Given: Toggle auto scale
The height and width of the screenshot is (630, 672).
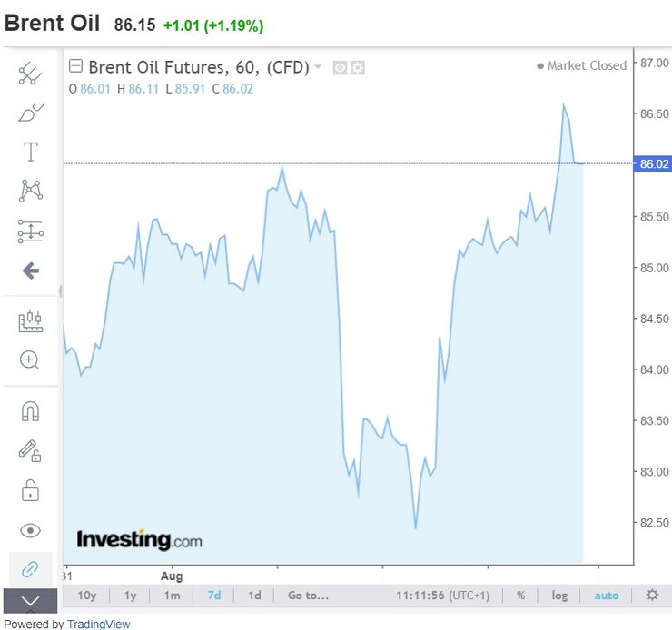Looking at the screenshot, I should pyautogui.click(x=607, y=596).
